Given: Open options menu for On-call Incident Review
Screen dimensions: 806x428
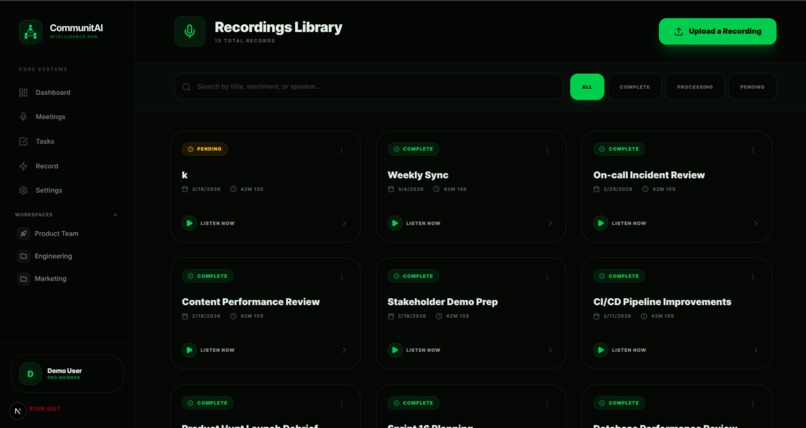Looking at the screenshot, I should [753, 150].
